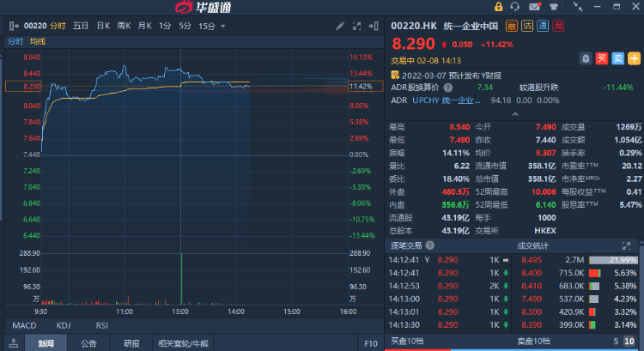Viewport: 644px width, 351px height.
Task: Click the 沽 short-sell badge
Action: (527, 27)
